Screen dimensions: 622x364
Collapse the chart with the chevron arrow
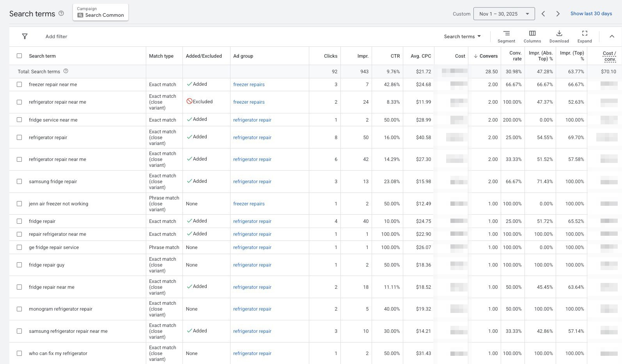point(611,36)
